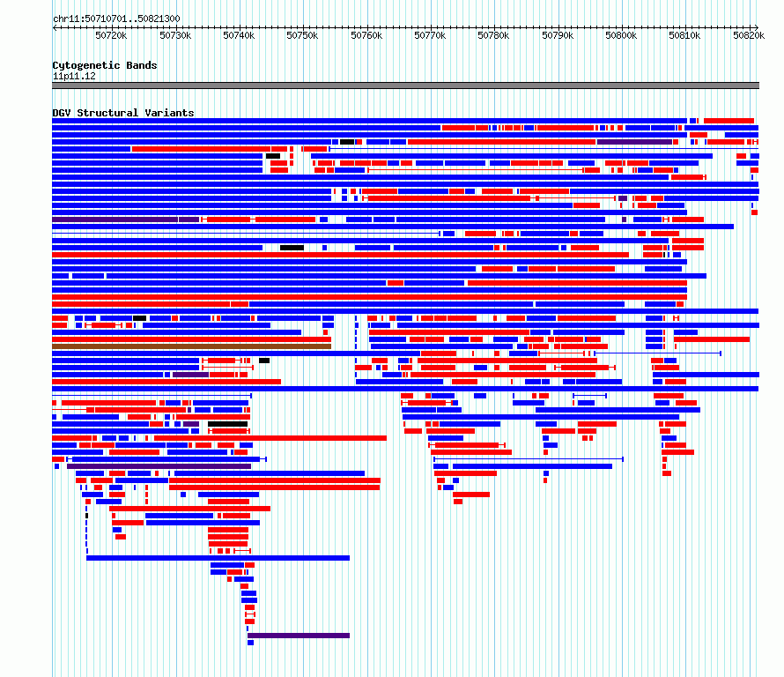
Task: Select the grey 11p11.12 cytoband bar
Action: click(x=405, y=86)
